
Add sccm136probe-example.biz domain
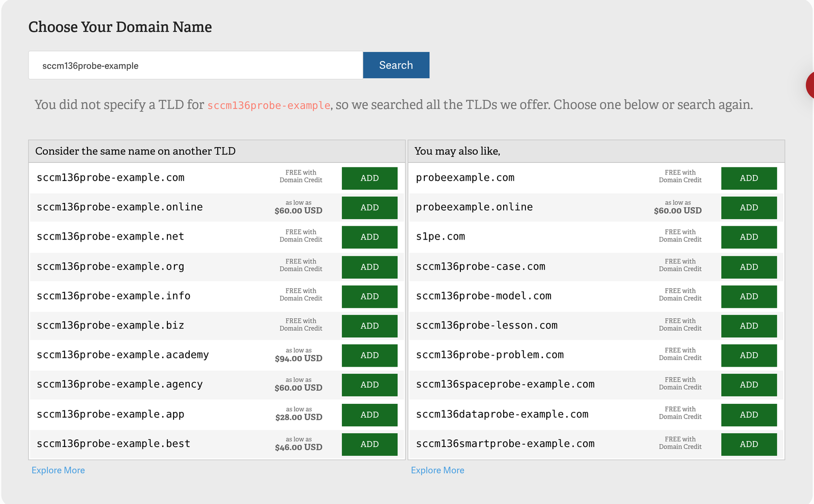(x=369, y=326)
